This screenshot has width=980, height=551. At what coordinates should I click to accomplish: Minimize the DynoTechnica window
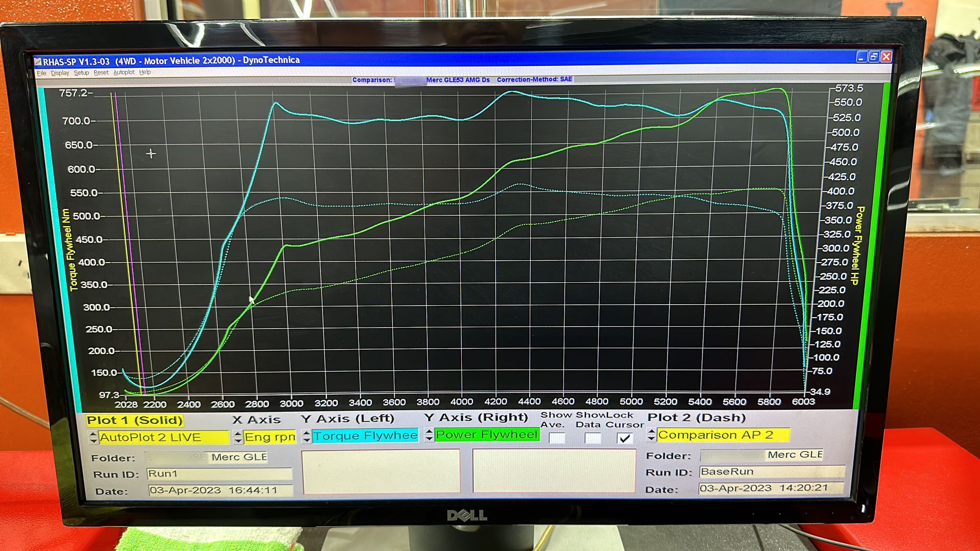(x=861, y=57)
